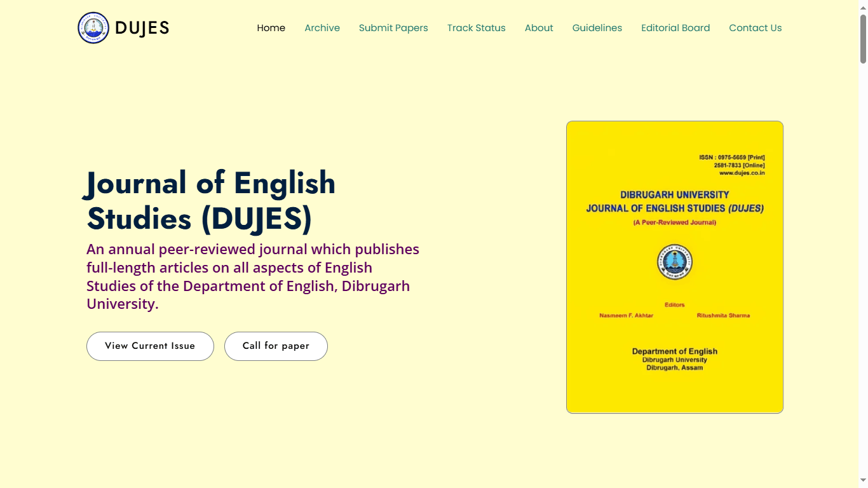Select Track Status in the top menu
The image size is (868, 488).
click(x=476, y=28)
